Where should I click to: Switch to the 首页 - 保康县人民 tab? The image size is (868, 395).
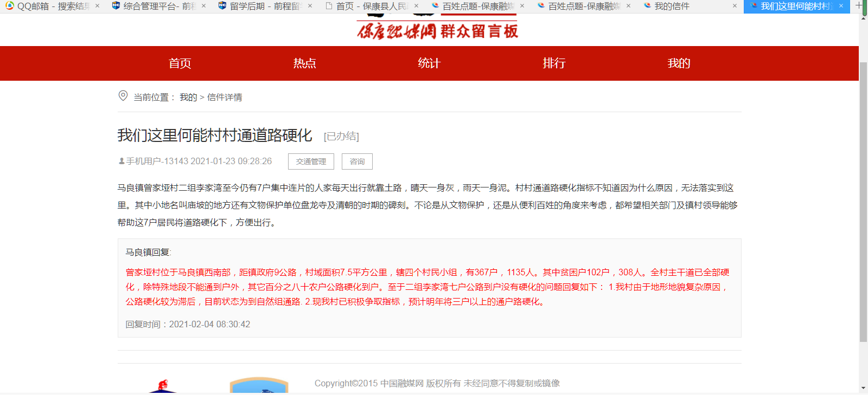[x=369, y=6]
